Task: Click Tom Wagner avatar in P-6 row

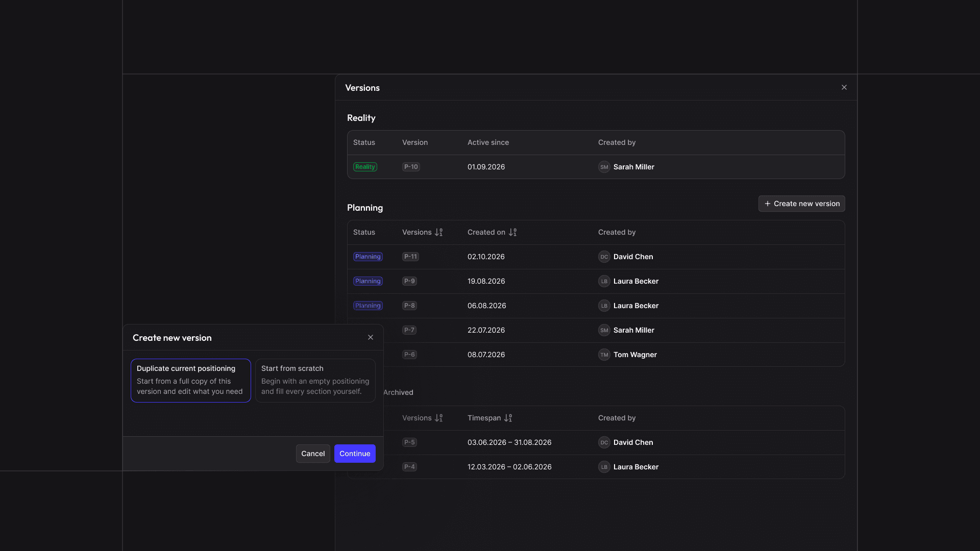Action: pos(604,355)
